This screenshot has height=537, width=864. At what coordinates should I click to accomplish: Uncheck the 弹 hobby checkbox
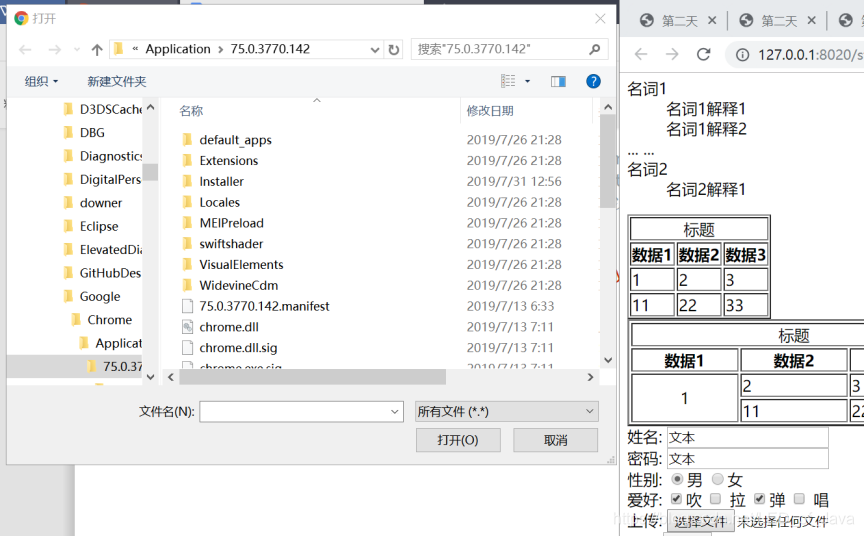760,499
